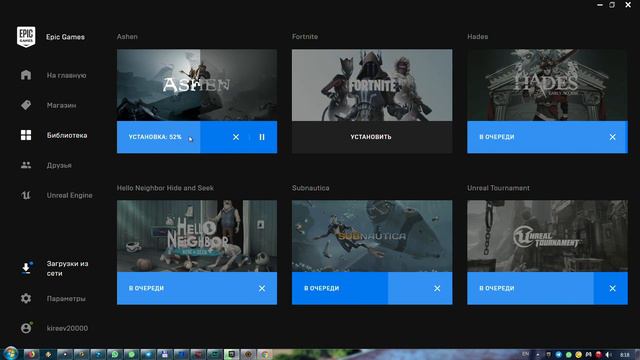Open WhatsApp from the taskbar
Viewport: 640px width, 360px height.
pos(115,354)
